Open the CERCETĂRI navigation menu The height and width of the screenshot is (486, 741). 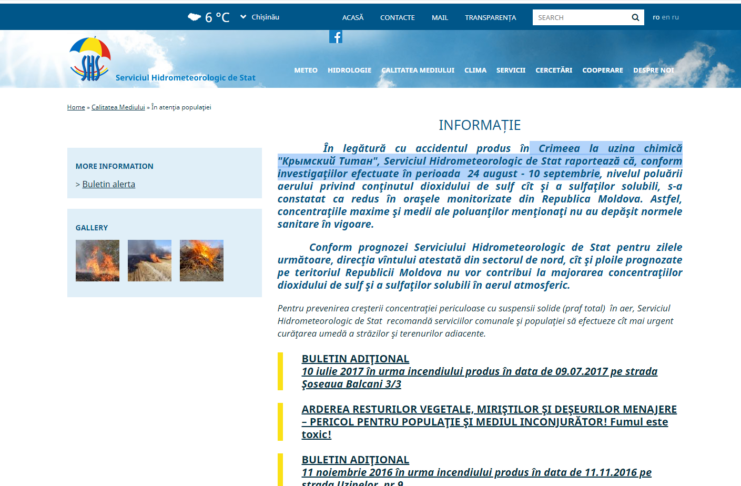tap(553, 70)
